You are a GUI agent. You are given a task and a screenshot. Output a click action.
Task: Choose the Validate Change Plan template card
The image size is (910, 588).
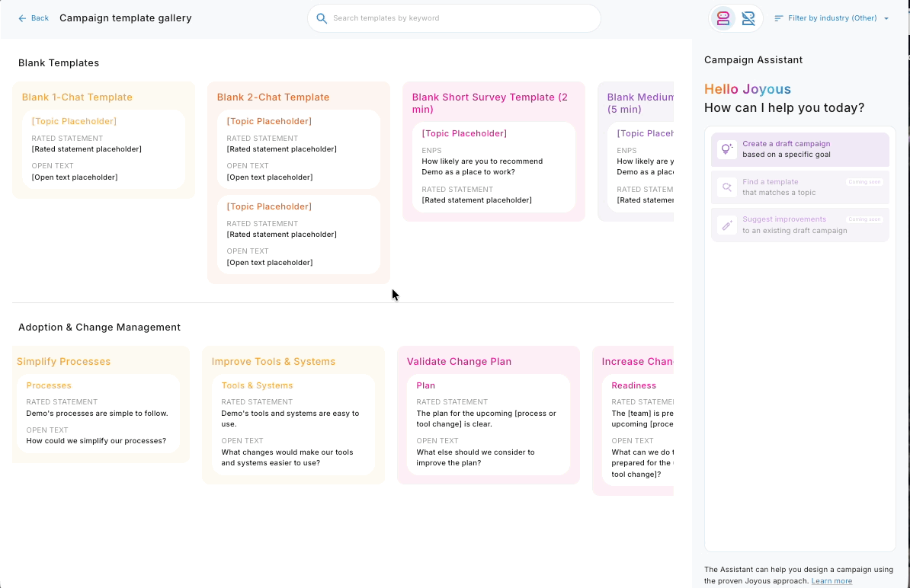coord(488,414)
